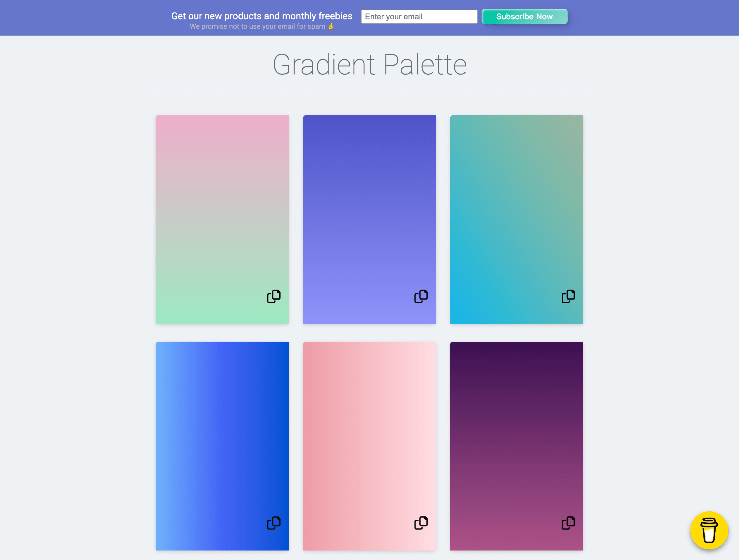This screenshot has width=739, height=560.
Task: Click the 'We promise not to use your email' note
Action: [x=257, y=26]
